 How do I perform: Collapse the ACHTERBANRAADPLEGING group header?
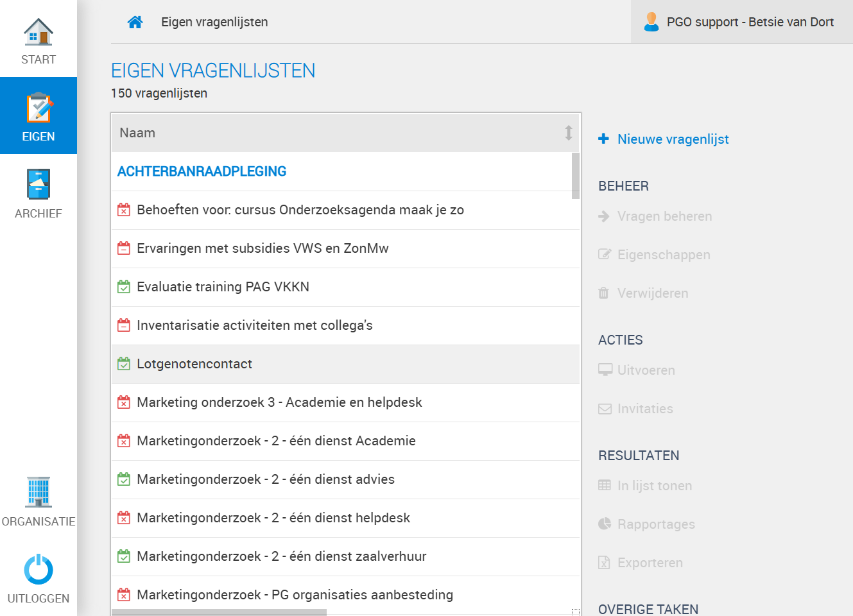(x=202, y=171)
